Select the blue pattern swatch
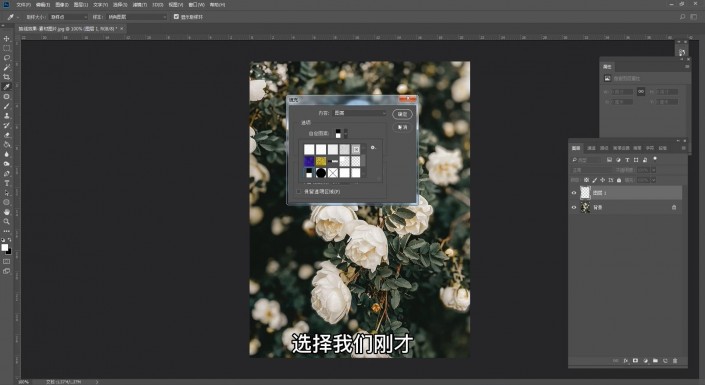 coord(309,161)
